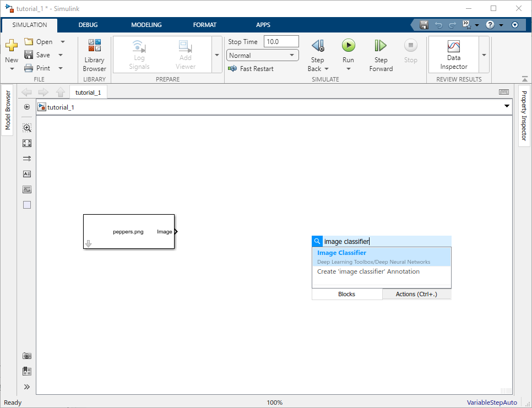The width and height of the screenshot is (532, 408).
Task: Switch to the MODELING ribbon tab
Action: pos(146,25)
